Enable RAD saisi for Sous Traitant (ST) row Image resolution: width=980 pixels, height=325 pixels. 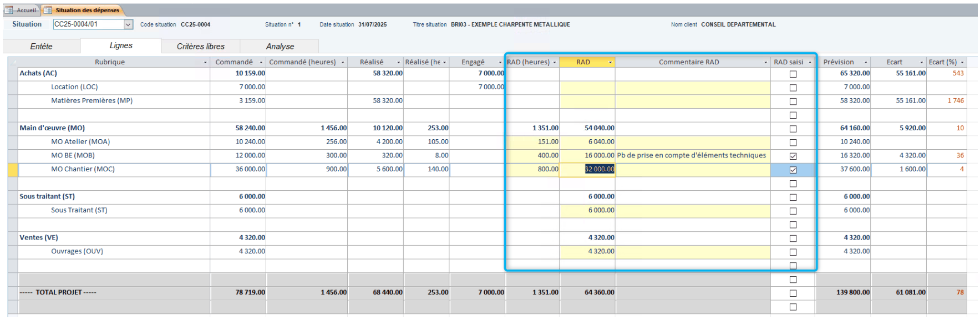[x=793, y=211]
